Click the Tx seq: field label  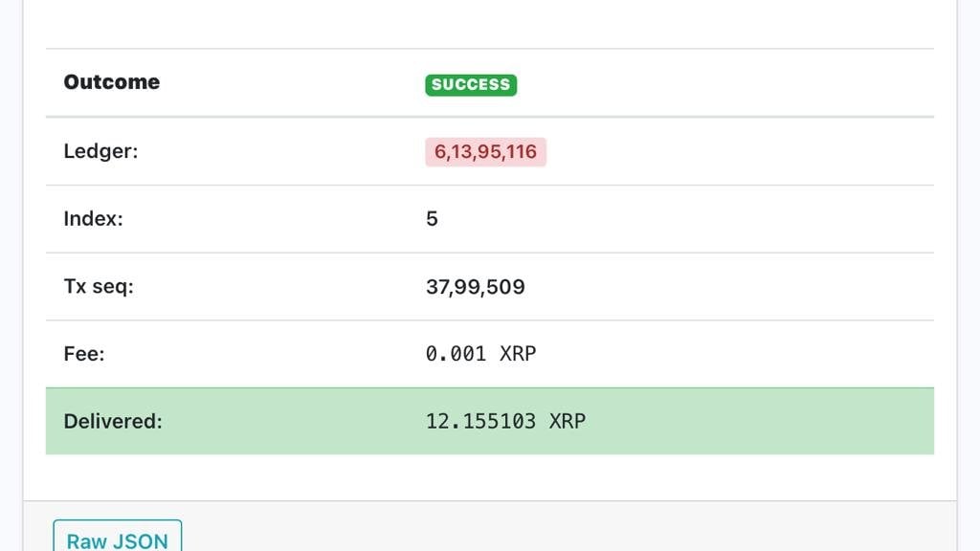pyautogui.click(x=99, y=287)
